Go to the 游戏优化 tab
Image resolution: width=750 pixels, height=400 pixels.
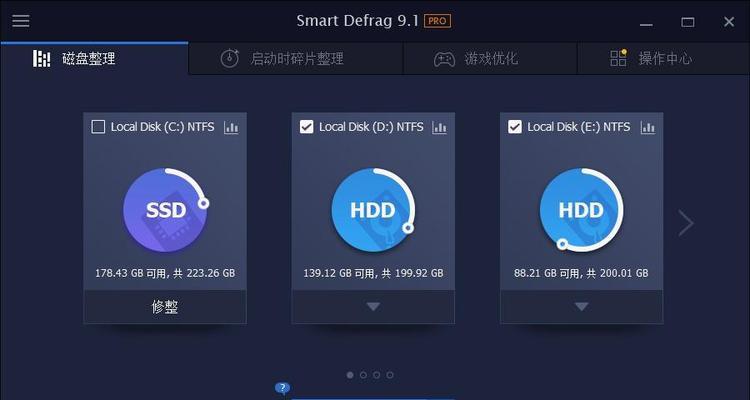[x=491, y=59]
